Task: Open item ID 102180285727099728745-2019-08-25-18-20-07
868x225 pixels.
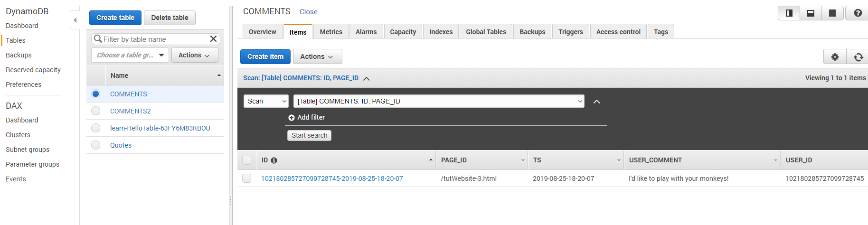Action: click(x=332, y=178)
